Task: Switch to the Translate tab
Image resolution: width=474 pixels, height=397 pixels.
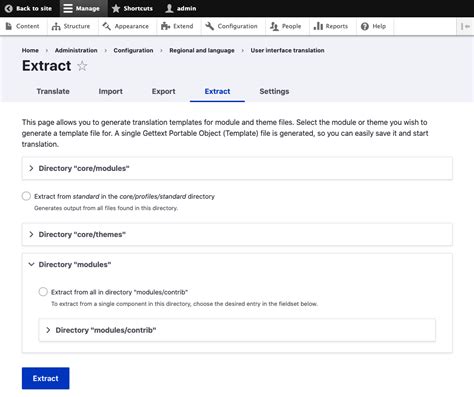Action: (53, 91)
